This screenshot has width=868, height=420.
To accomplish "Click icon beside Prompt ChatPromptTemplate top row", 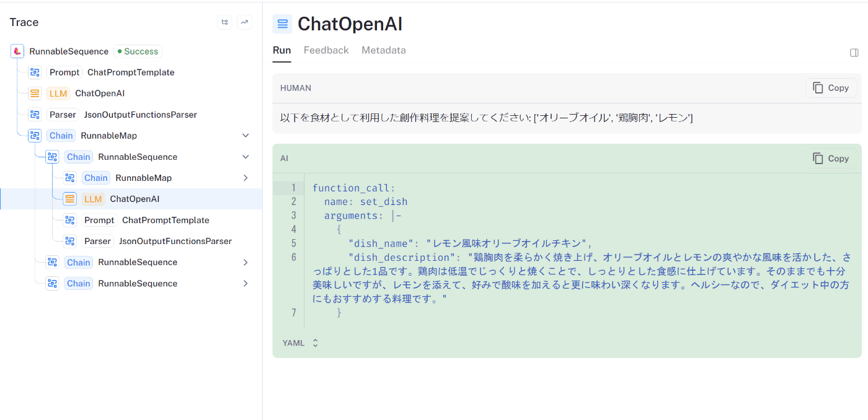I will pos(35,72).
